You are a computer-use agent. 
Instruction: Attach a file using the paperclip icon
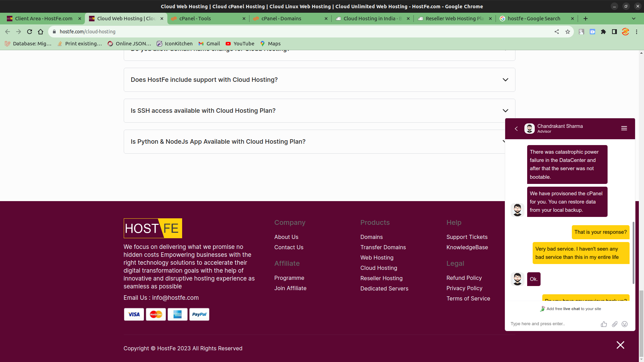[614, 324]
